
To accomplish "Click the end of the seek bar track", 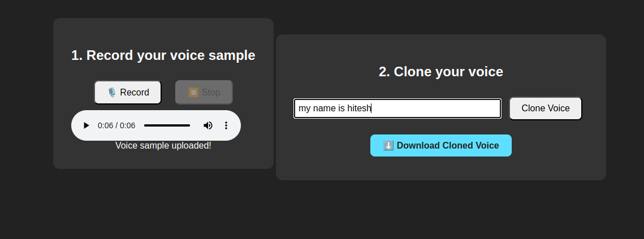I will coord(189,125).
